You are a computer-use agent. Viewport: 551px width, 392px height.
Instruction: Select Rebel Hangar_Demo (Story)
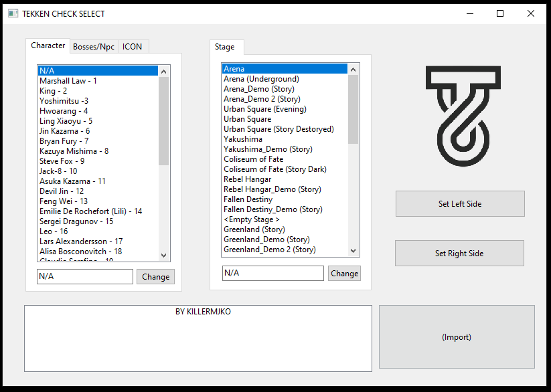285,189
